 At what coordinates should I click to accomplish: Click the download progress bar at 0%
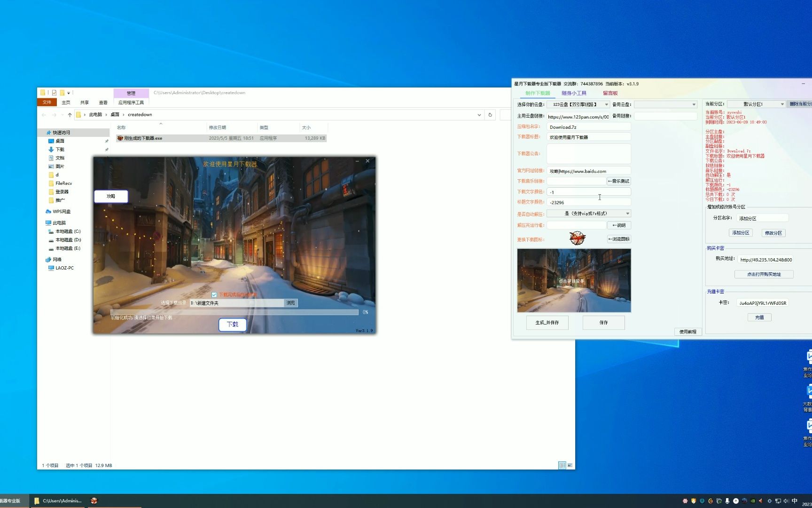(x=234, y=312)
